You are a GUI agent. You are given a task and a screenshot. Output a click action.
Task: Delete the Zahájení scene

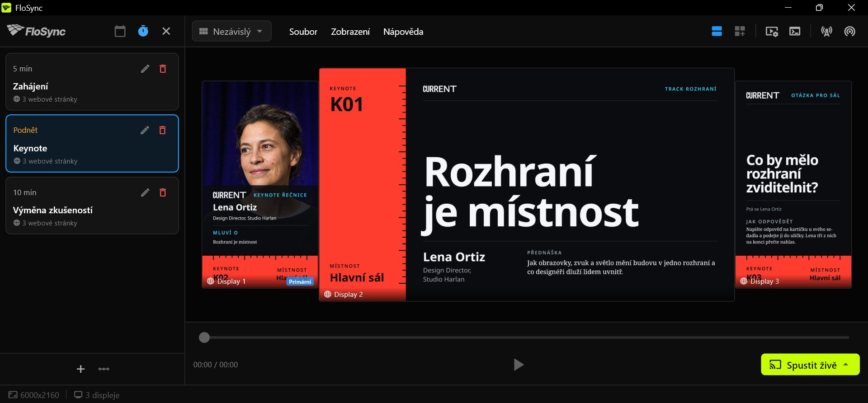(x=163, y=69)
